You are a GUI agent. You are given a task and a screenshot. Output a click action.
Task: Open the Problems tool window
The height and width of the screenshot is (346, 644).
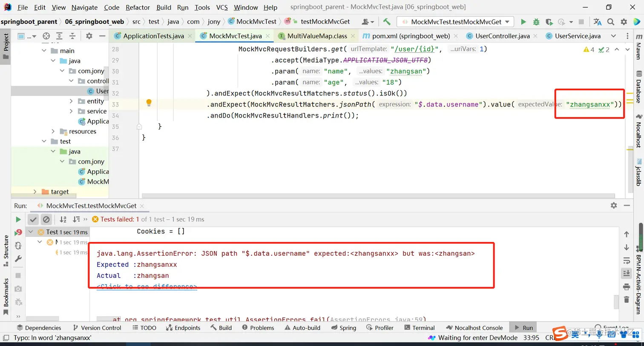(x=258, y=328)
